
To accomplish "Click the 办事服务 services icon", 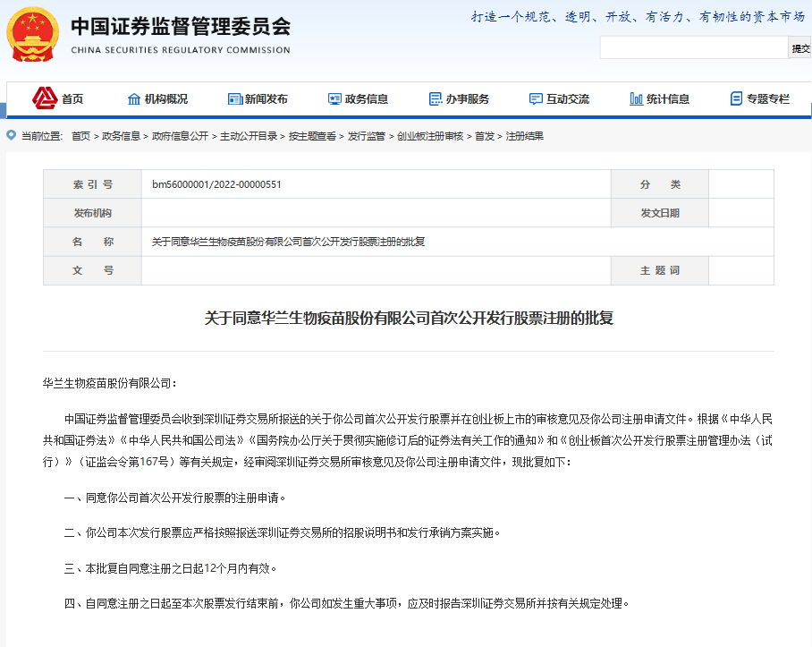I will 436,98.
